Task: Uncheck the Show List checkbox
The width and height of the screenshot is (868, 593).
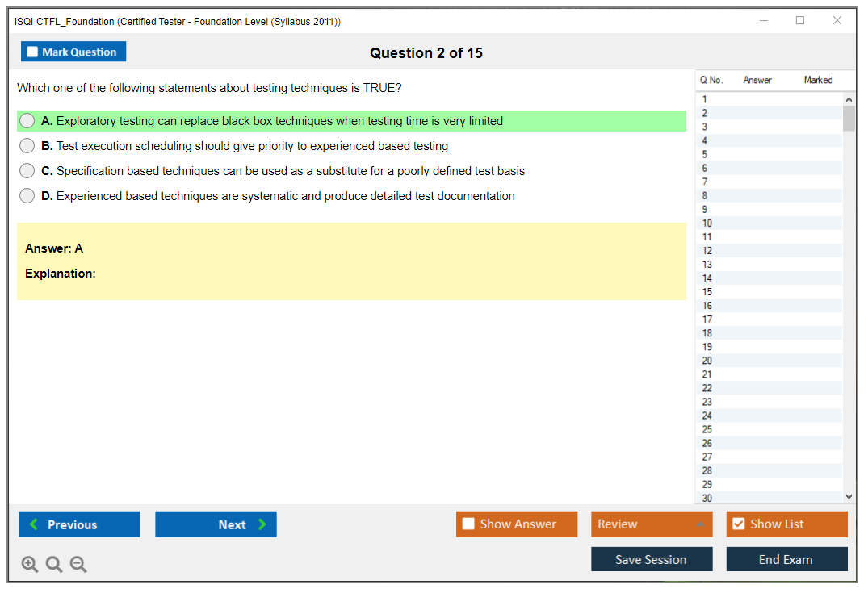Action: [739, 524]
